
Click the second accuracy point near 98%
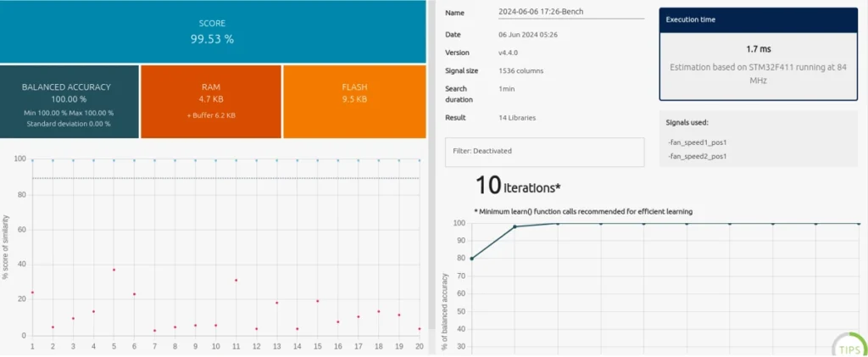click(x=515, y=226)
